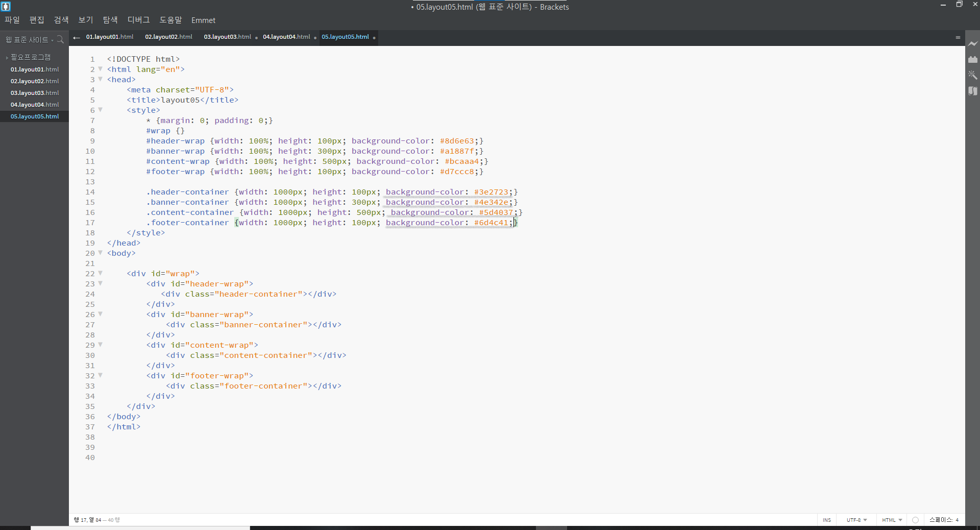The height and width of the screenshot is (530, 980).
Task: Click color value #a1887f on line 10
Action: tap(457, 151)
